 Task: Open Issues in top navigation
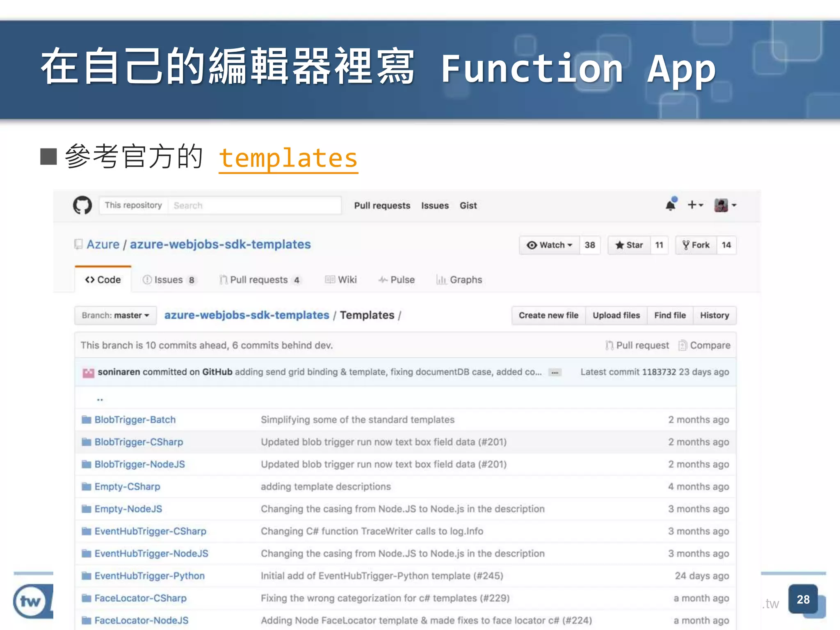point(435,205)
